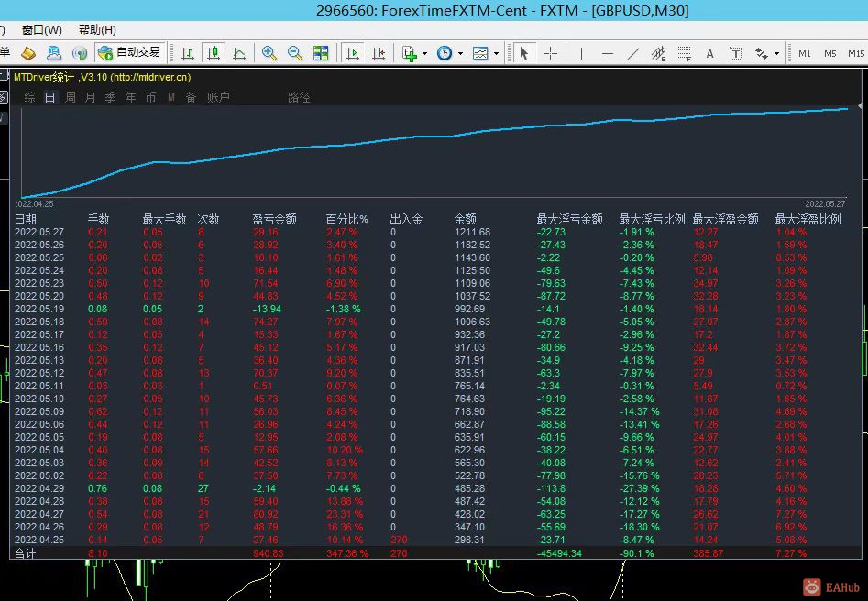Select the vertical line drawing tool

pos(581,53)
